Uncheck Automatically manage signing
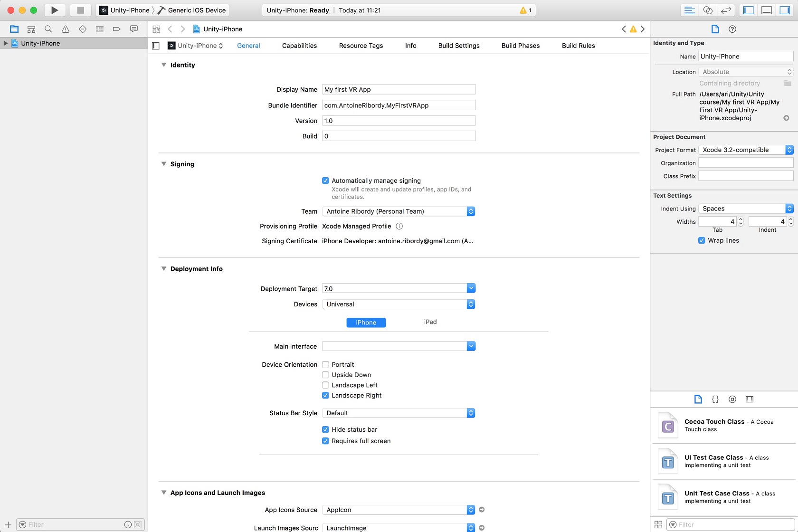 (x=325, y=180)
